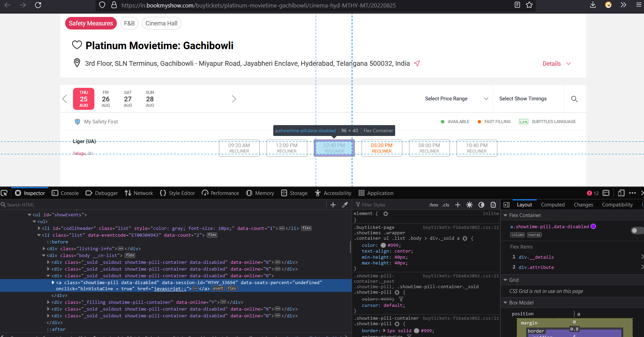The height and width of the screenshot is (337, 644).
Task: Open Responsive Design Mode icon
Action: click(621, 193)
